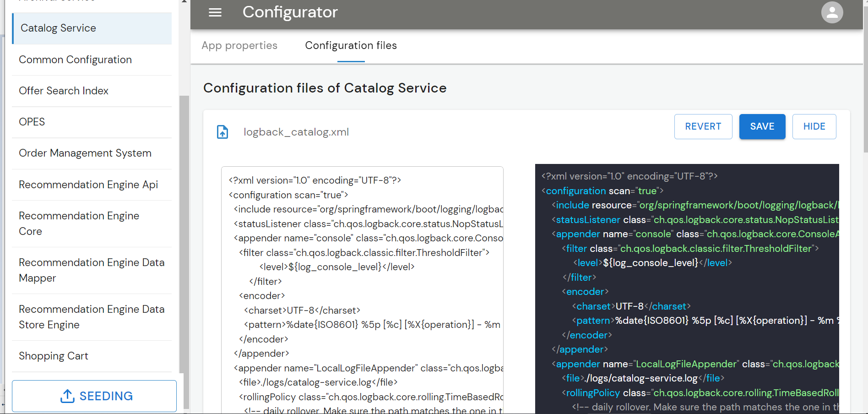Screen dimensions: 868x414
Task: Open the hamburger navigation menu
Action: 215,12
